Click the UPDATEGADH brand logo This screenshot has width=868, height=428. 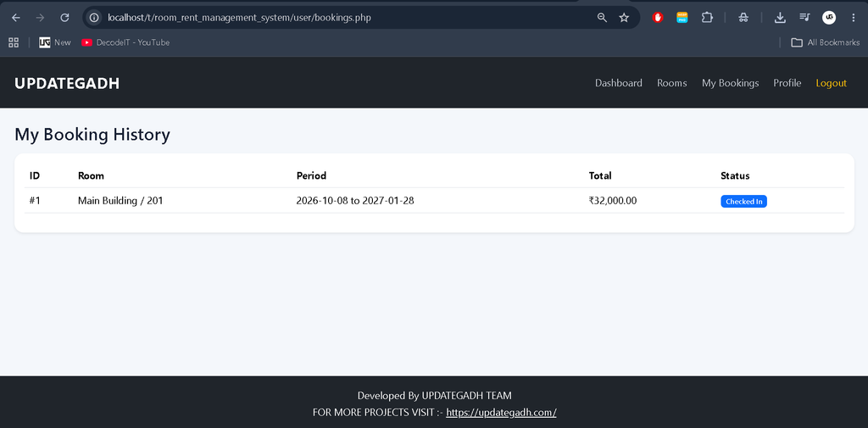tap(67, 84)
